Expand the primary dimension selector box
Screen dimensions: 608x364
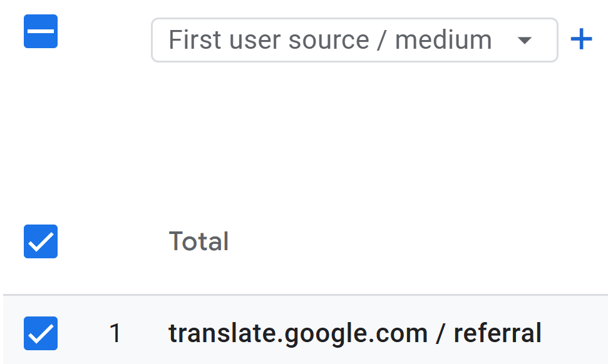click(x=354, y=40)
